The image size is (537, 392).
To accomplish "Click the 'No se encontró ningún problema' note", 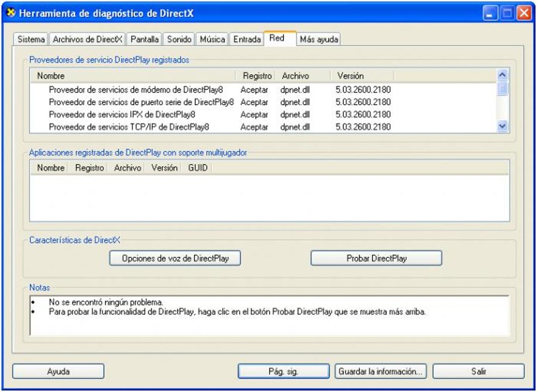I will tap(106, 303).
